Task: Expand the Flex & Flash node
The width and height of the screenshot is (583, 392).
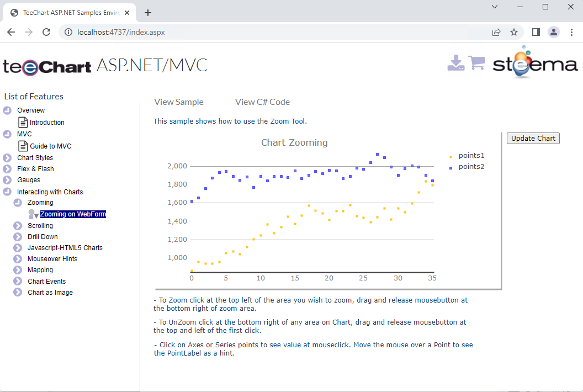Action: pos(7,169)
